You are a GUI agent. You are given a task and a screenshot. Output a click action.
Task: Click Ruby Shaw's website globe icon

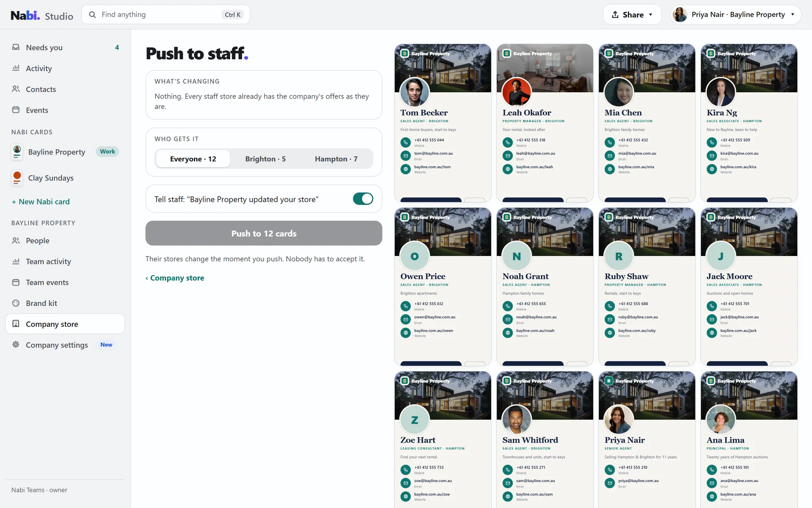(x=609, y=333)
